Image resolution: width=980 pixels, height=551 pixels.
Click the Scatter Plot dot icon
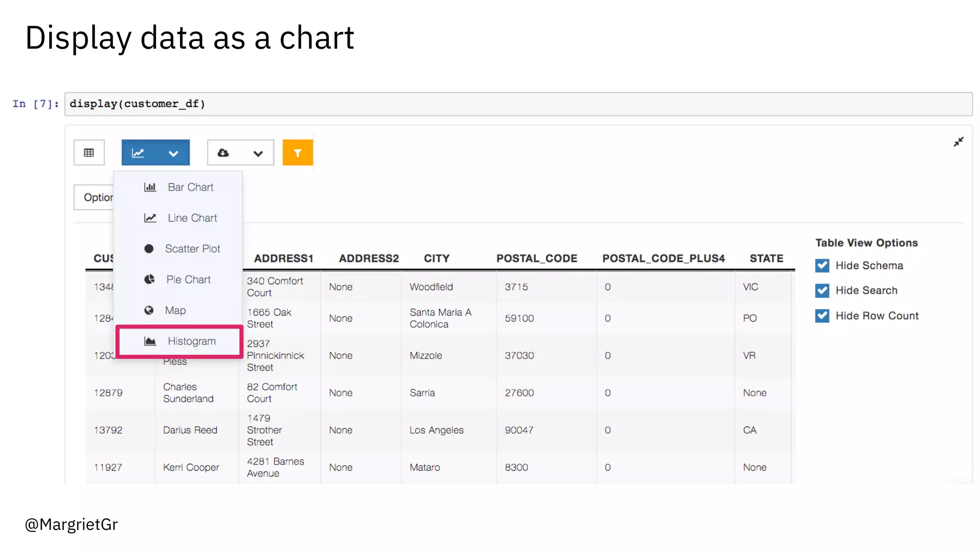[x=149, y=249]
